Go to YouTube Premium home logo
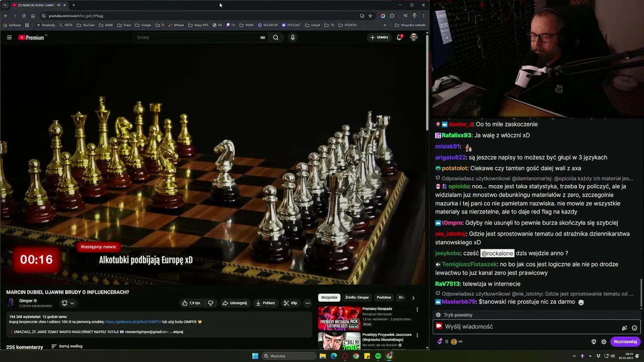Image resolution: width=644 pixels, height=362 pixels. point(31,37)
